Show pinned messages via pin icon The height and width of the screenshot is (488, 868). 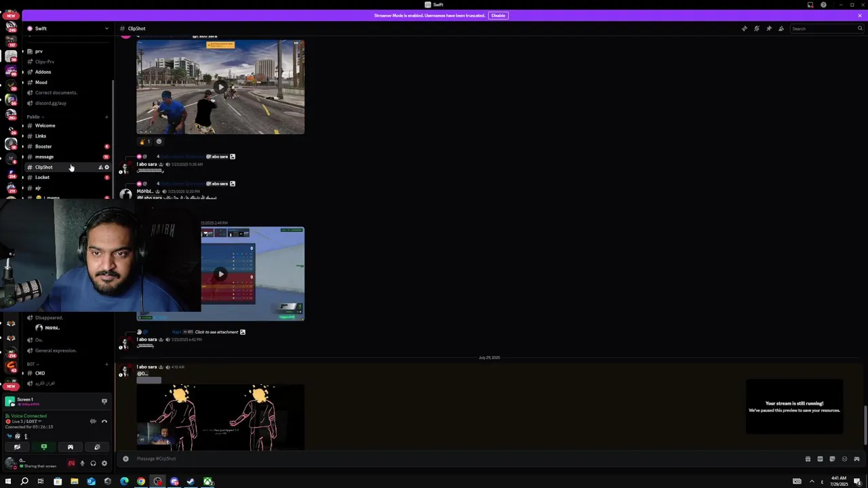tap(769, 28)
